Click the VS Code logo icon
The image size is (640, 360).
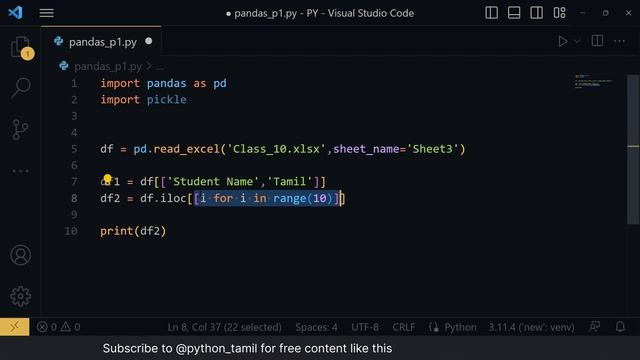coord(16,13)
